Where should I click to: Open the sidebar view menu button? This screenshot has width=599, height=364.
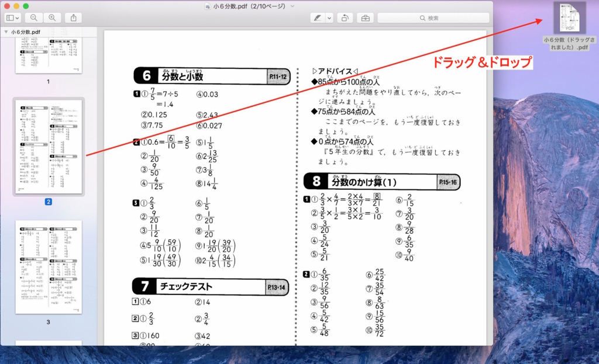click(13, 18)
